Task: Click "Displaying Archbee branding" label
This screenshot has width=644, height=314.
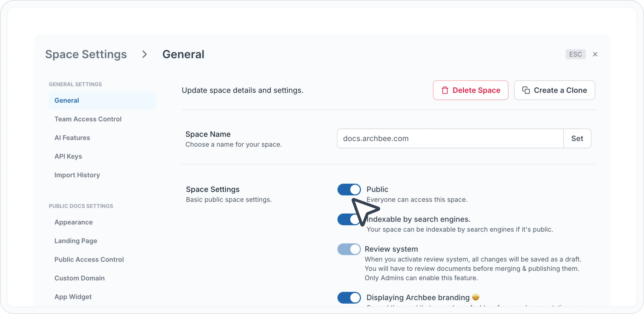Action: tap(418, 297)
